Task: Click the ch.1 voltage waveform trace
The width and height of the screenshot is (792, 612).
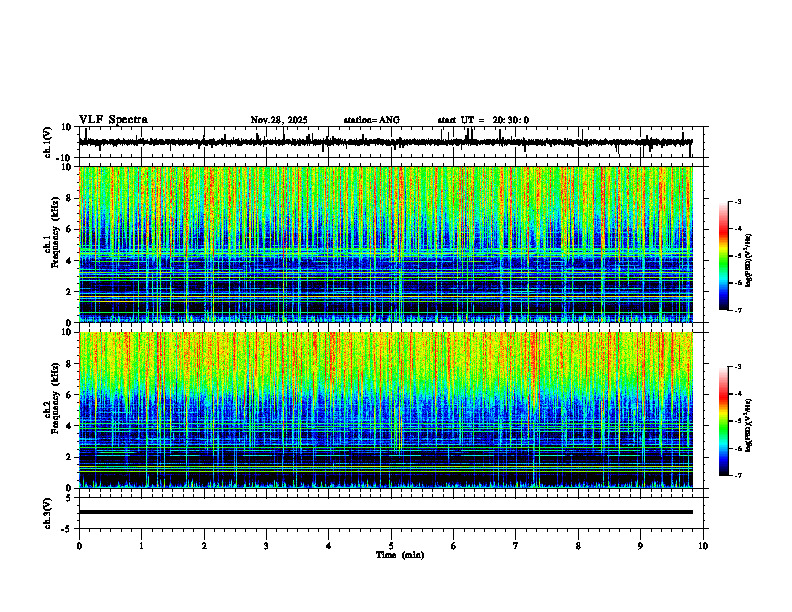Action: (x=385, y=142)
